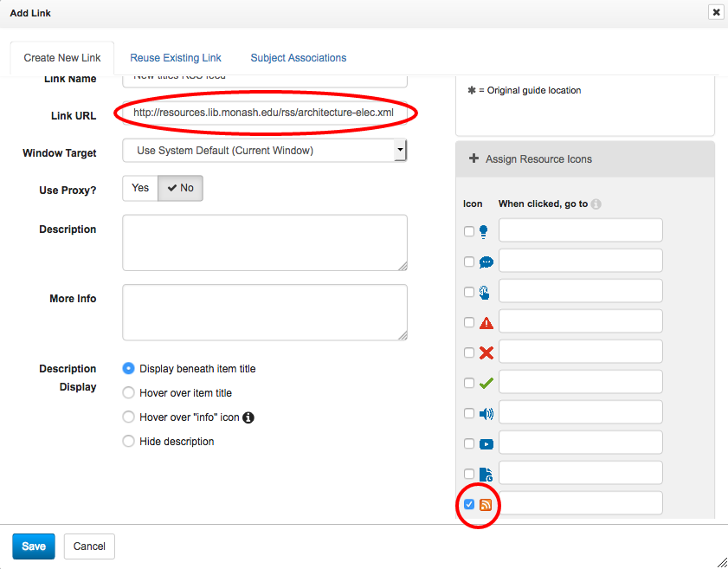Click the video icon URL field

point(580,443)
